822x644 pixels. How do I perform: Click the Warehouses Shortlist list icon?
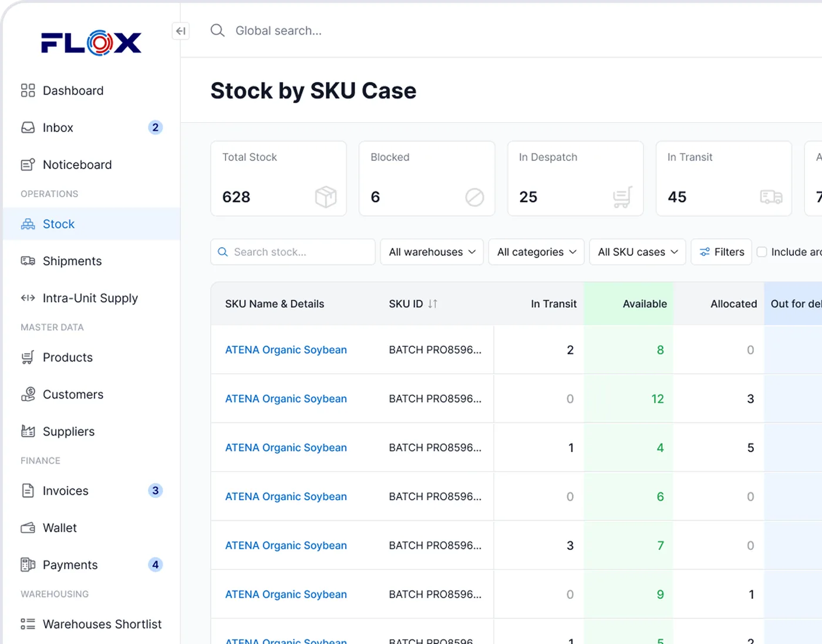pyautogui.click(x=28, y=623)
